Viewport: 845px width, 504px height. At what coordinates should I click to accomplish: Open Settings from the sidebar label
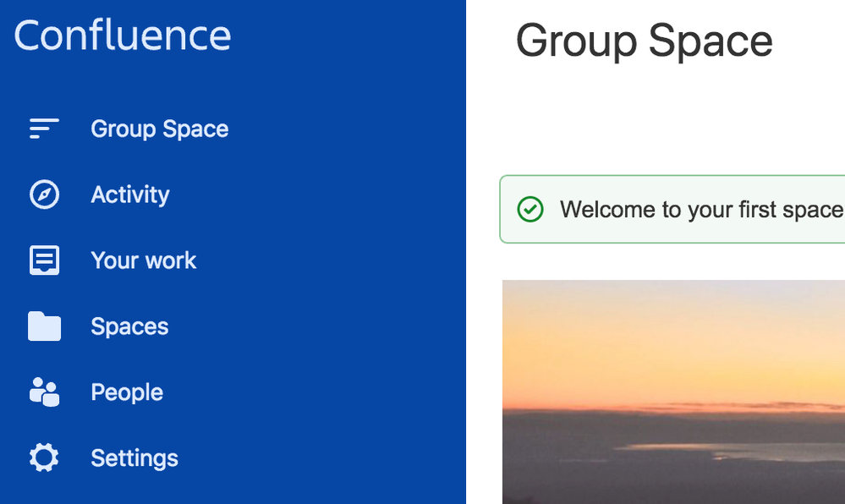[134, 458]
